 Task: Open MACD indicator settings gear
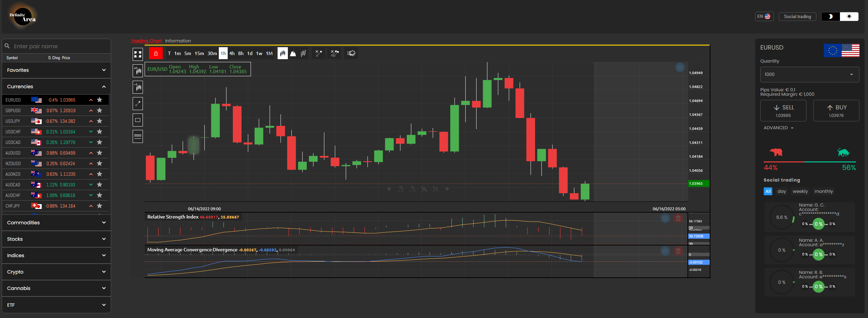pyautogui.click(x=665, y=251)
